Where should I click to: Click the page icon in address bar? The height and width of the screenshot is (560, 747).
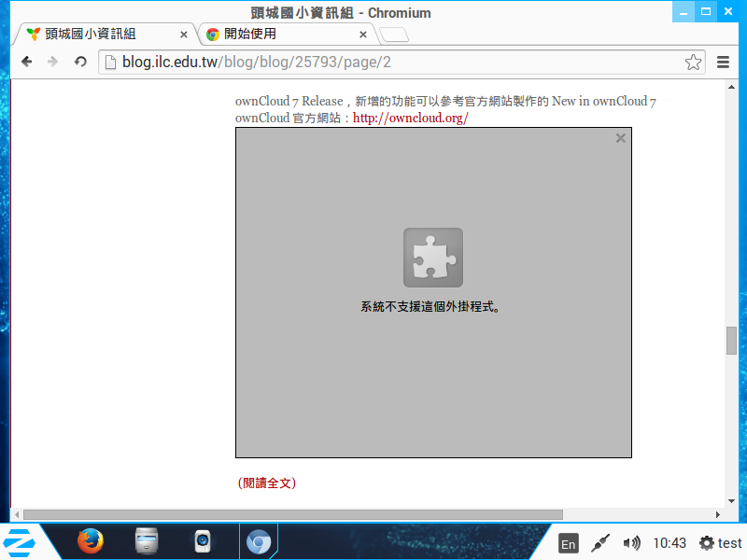pyautogui.click(x=110, y=62)
